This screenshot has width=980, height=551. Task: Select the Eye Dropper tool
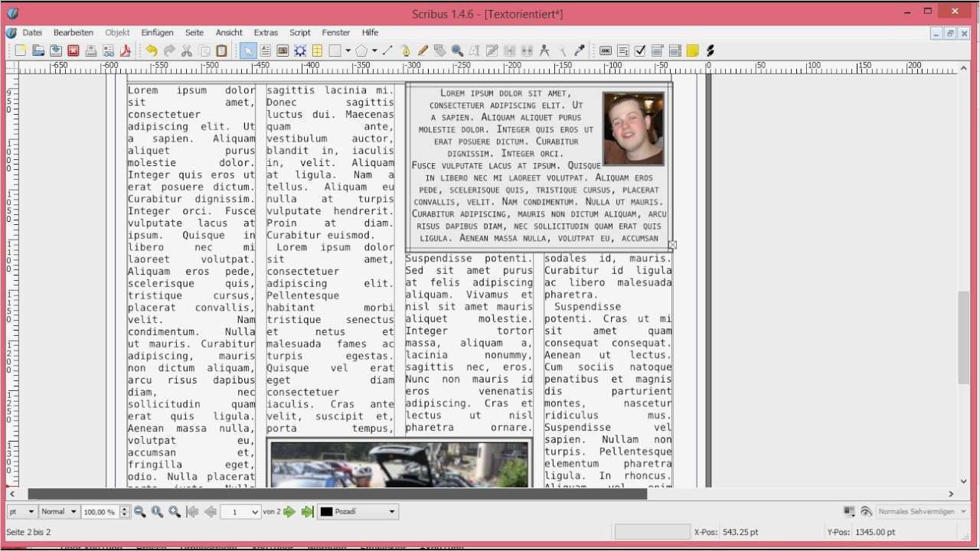coord(580,51)
